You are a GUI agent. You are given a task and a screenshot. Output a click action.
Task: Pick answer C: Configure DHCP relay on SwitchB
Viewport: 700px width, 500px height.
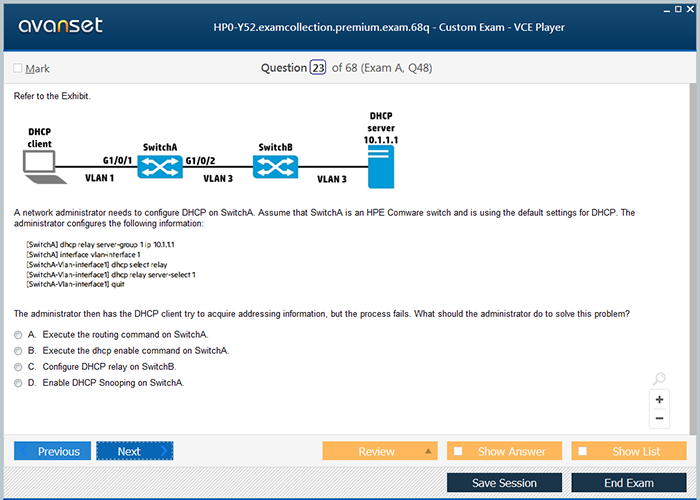18,366
